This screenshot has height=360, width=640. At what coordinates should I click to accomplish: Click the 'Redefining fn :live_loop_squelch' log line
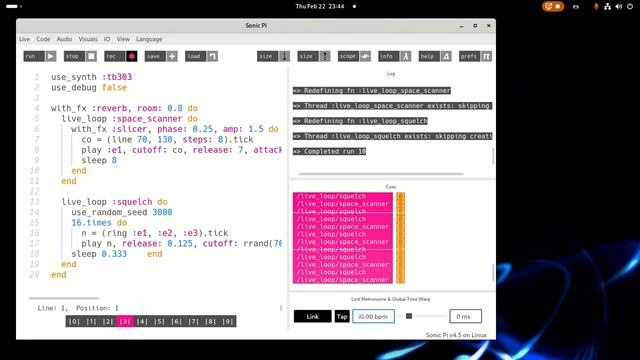360,121
